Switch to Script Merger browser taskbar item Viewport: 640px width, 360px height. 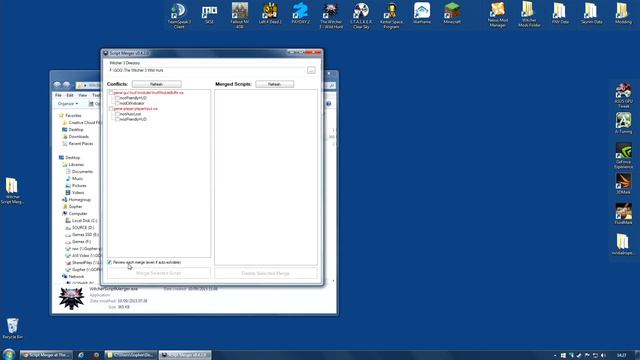pyautogui.click(x=46, y=355)
